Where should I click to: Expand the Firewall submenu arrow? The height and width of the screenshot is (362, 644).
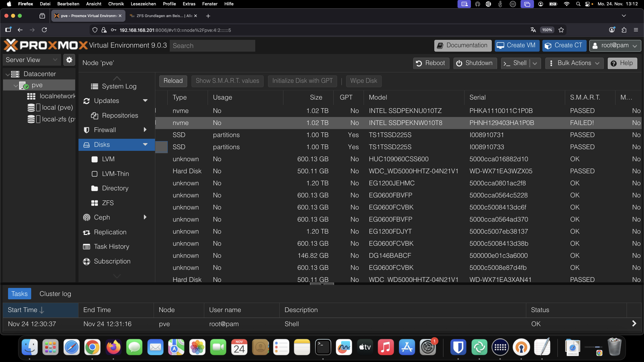click(x=145, y=130)
